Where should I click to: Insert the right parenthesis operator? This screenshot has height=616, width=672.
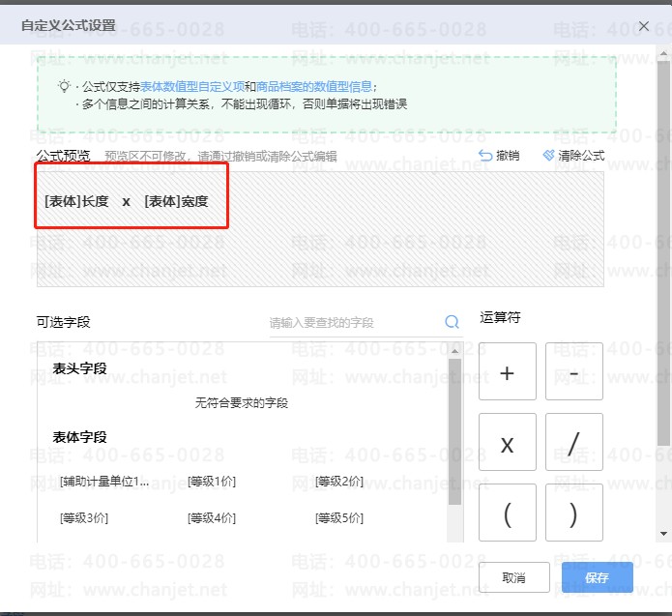click(573, 513)
